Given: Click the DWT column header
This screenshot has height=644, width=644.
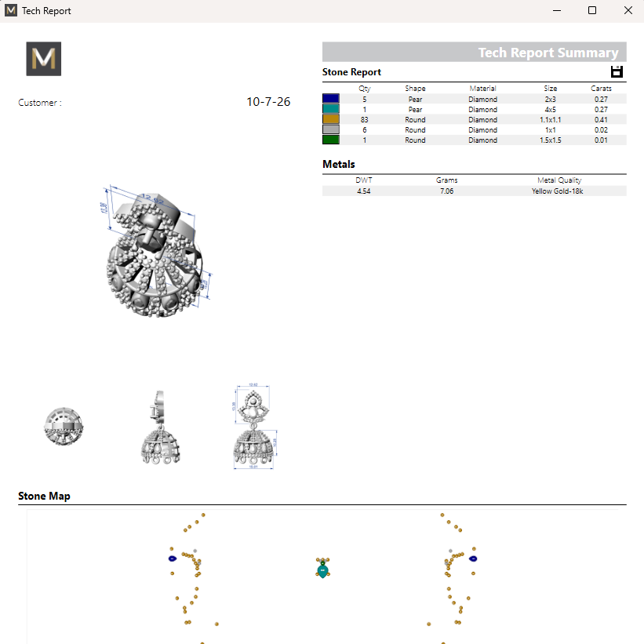Looking at the screenshot, I should pyautogui.click(x=363, y=180).
